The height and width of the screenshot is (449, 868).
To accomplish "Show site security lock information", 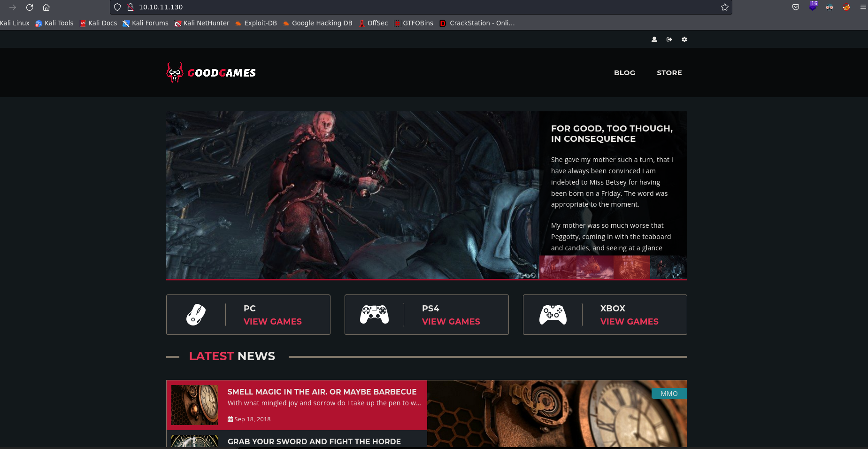I will [131, 7].
